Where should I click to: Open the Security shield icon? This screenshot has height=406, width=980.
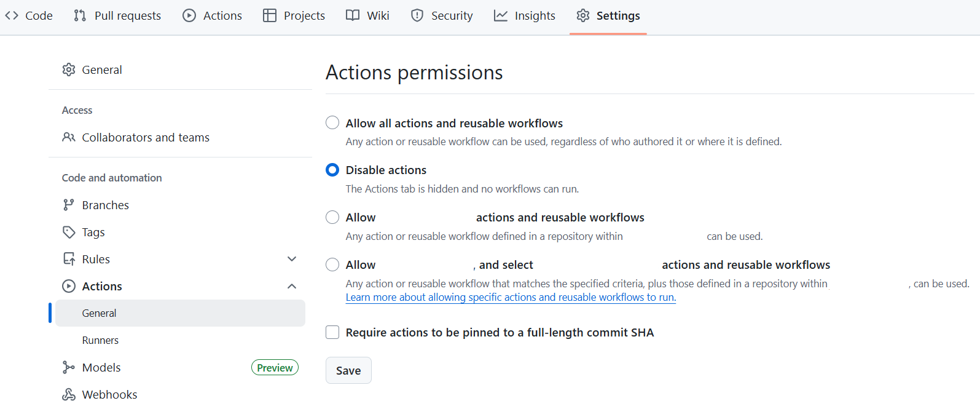pyautogui.click(x=417, y=15)
